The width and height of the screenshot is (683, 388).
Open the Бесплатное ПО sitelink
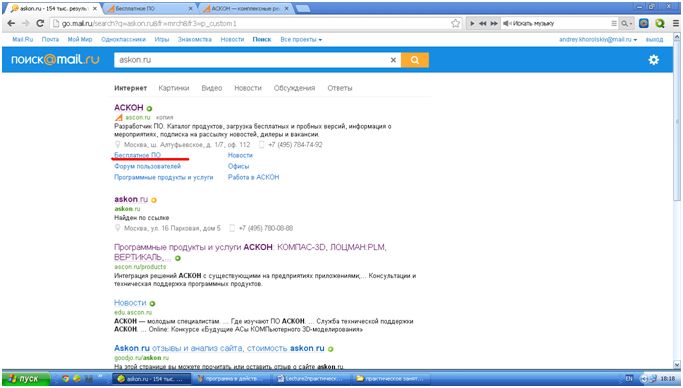point(137,155)
